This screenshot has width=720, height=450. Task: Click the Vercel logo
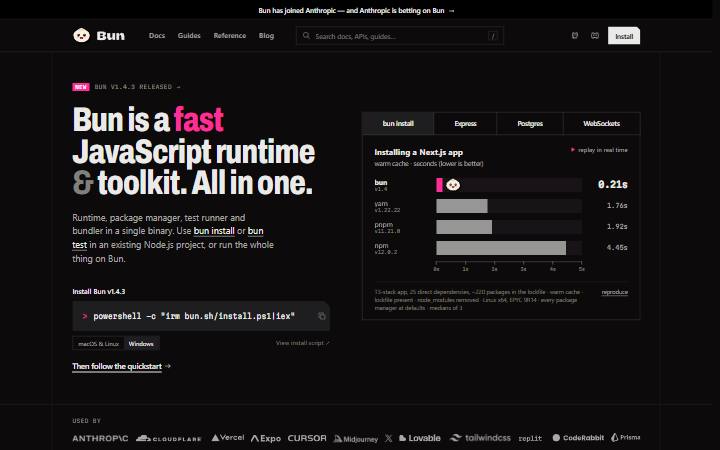coord(228,438)
